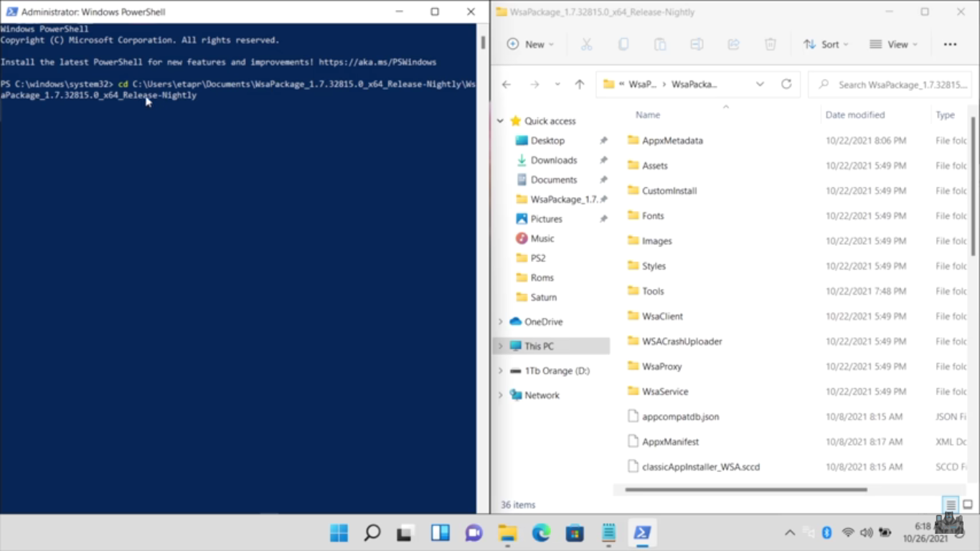The height and width of the screenshot is (551, 980).
Task: Expand the This PC tree node
Action: pos(500,346)
